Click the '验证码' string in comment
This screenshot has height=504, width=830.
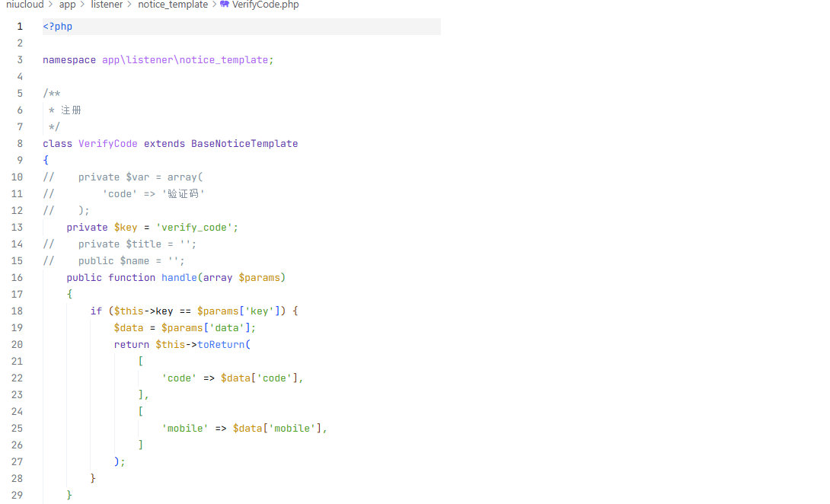click(183, 194)
